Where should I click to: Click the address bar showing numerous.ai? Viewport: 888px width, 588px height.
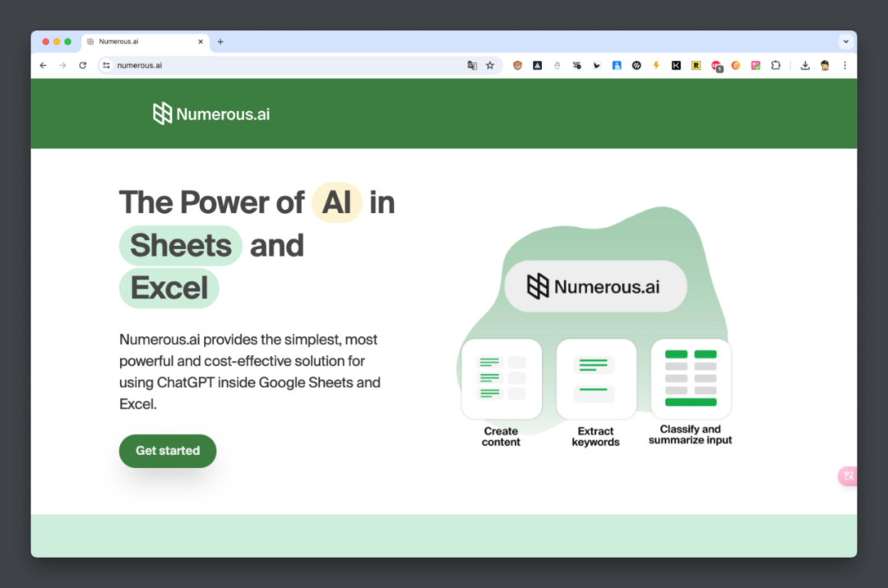[x=299, y=65]
